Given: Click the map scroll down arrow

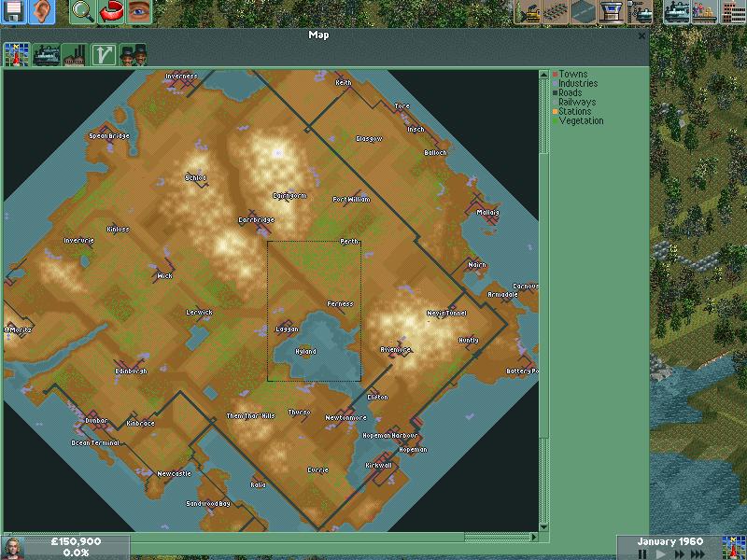Looking at the screenshot, I should [543, 527].
